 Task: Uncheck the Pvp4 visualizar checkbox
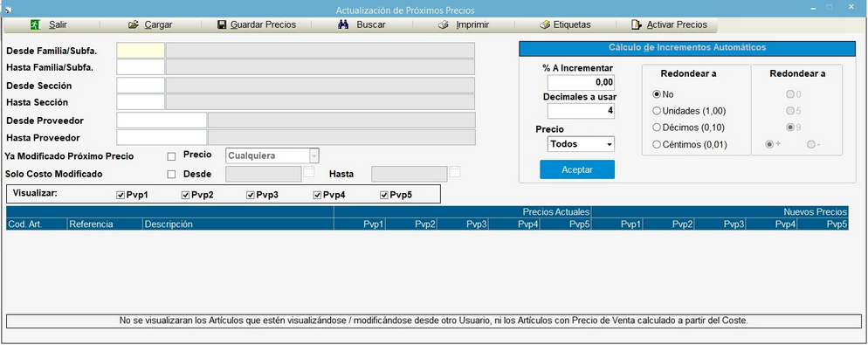(317, 195)
